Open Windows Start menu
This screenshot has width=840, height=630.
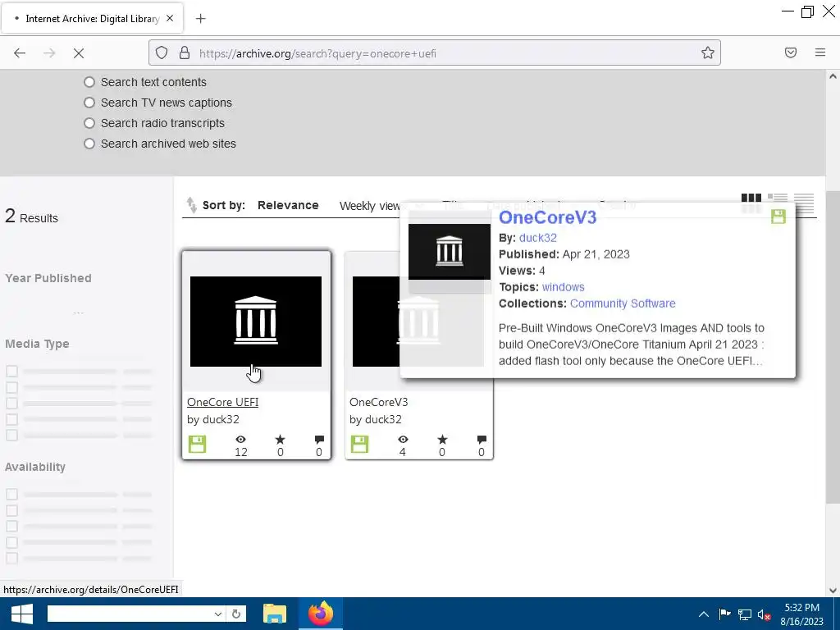[21, 614]
